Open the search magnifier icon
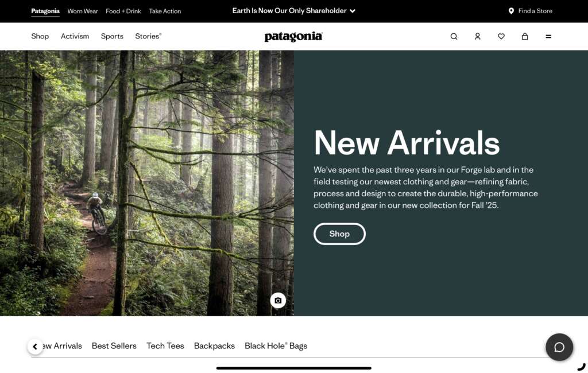This screenshot has width=588, height=373. (x=454, y=36)
